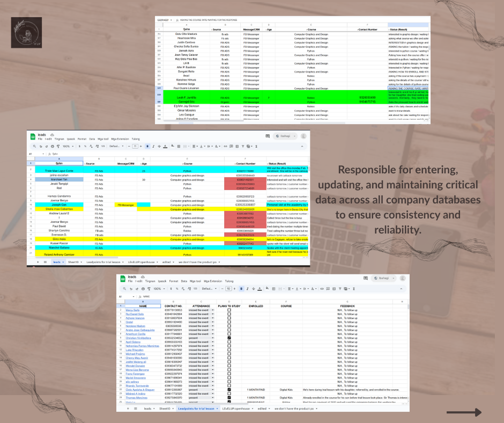Click comments icon in bottom spreadsheet header

[x=366, y=278]
